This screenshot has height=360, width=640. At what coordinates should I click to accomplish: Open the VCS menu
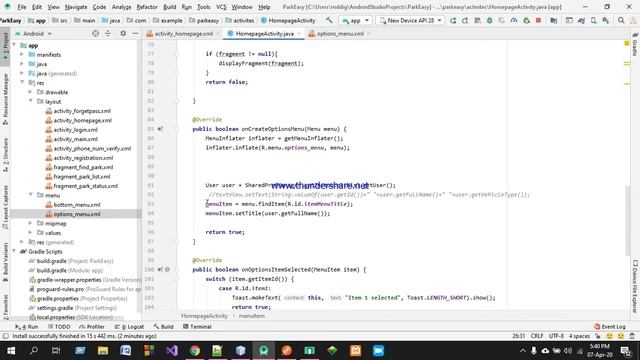click(x=221, y=7)
